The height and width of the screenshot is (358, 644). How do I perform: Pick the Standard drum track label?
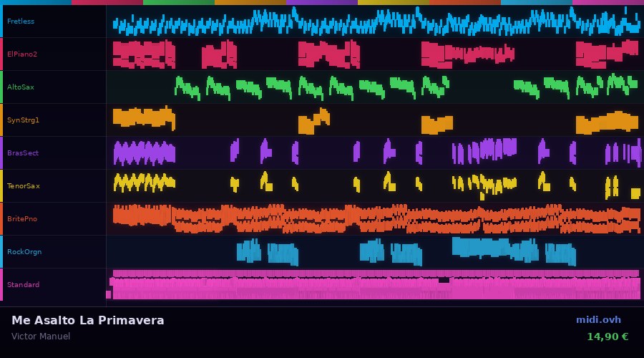click(23, 285)
